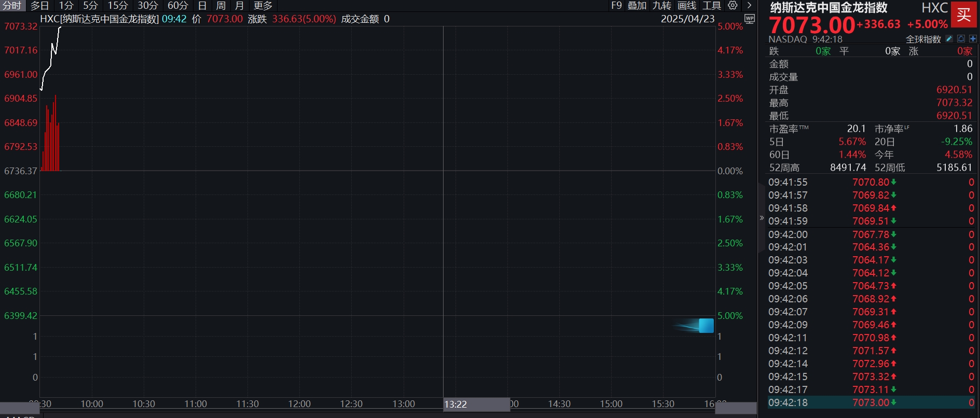The image size is (980, 418).
Task: Click the blue floating widget on the chart
Action: point(706,326)
